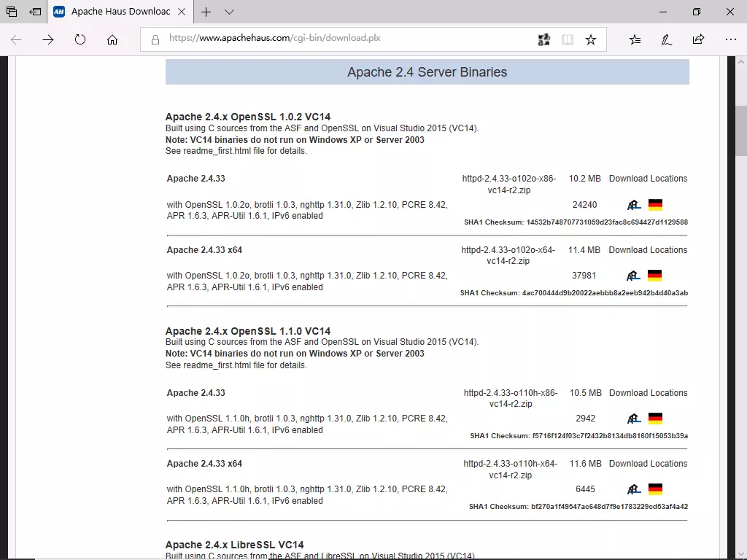Click the Add notes pen icon

(x=667, y=39)
